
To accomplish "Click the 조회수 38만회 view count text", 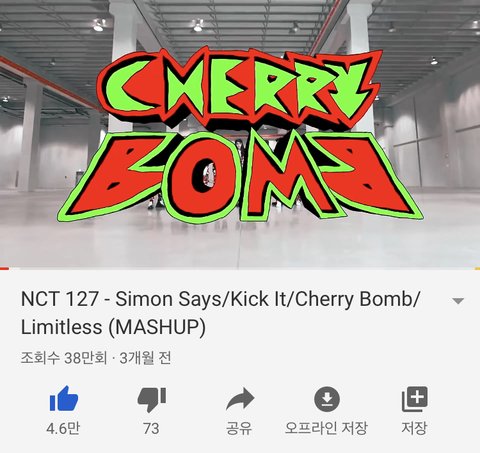I will 64,359.
